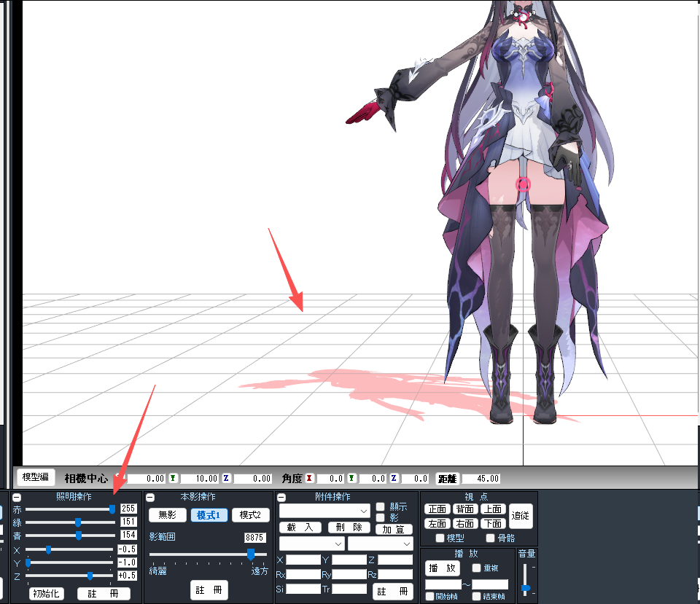700x604 pixels.
Task: Switch view to 背面 back
Action: (x=465, y=509)
